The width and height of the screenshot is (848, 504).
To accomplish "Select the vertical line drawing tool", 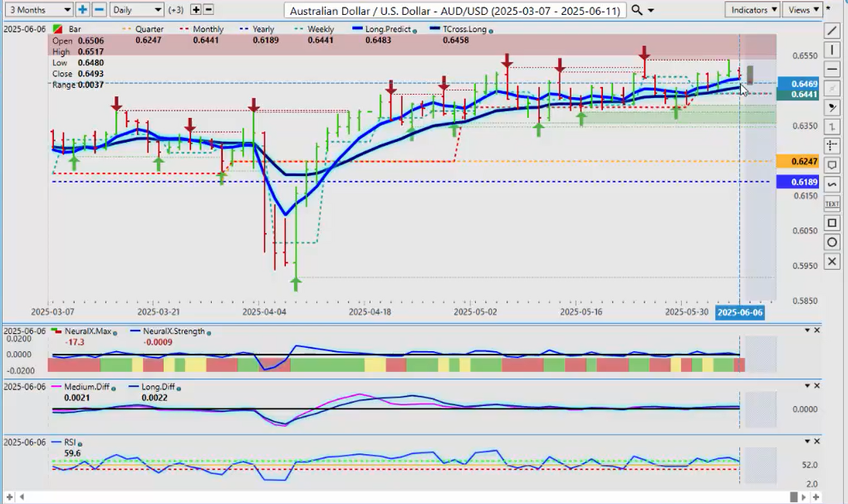I will 831,51.
